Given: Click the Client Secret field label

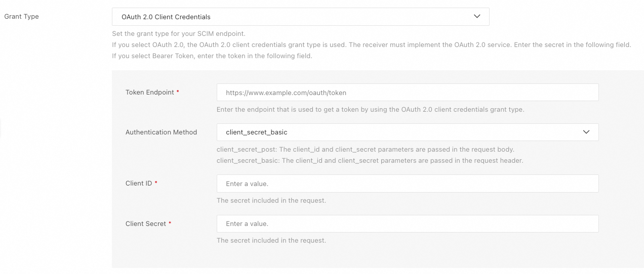Looking at the screenshot, I should 146,223.
